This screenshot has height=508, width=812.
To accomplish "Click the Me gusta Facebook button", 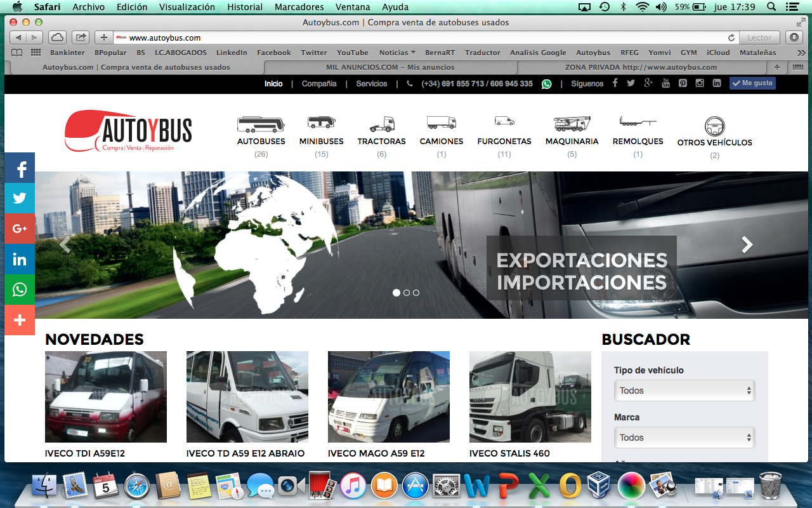I will point(752,83).
